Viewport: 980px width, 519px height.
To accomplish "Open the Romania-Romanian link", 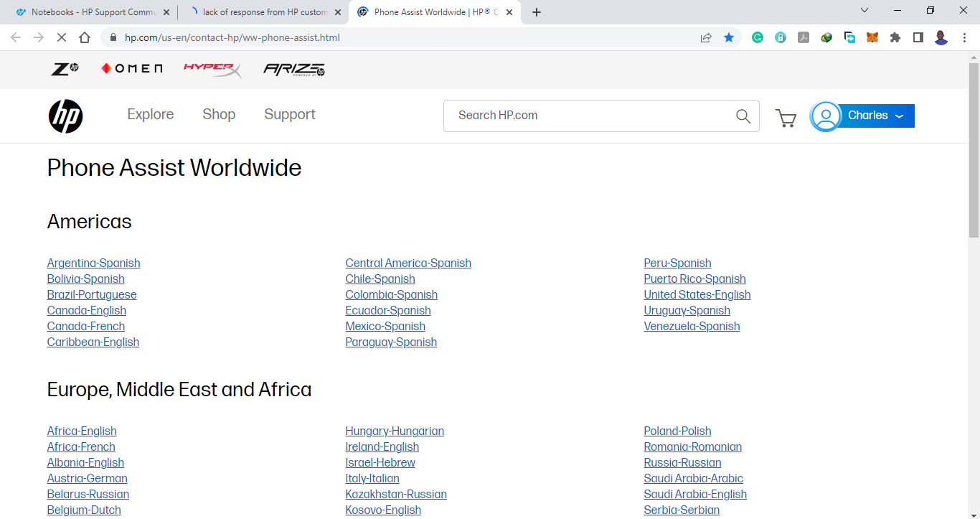I will tap(693, 447).
